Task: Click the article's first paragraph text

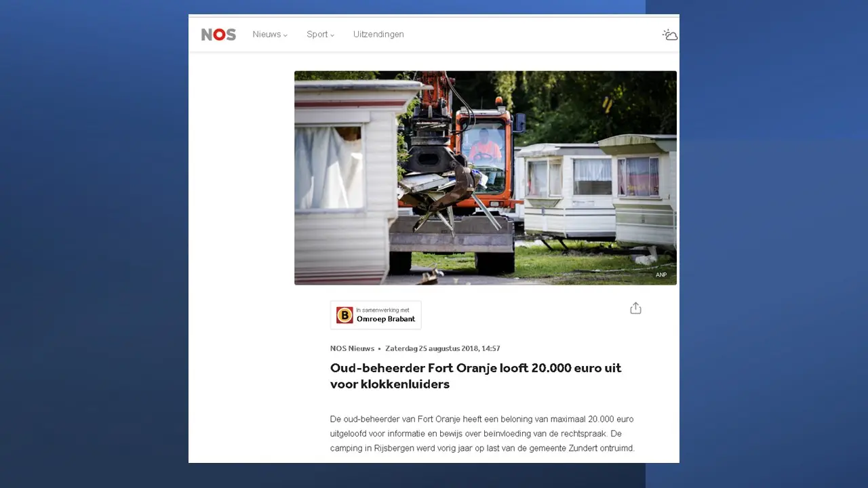Action: [482, 434]
